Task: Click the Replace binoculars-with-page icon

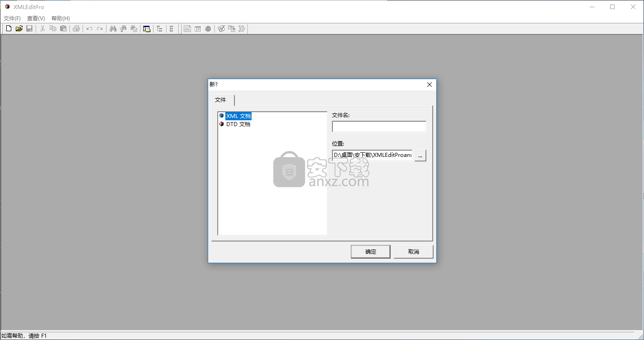Action: pyautogui.click(x=134, y=28)
